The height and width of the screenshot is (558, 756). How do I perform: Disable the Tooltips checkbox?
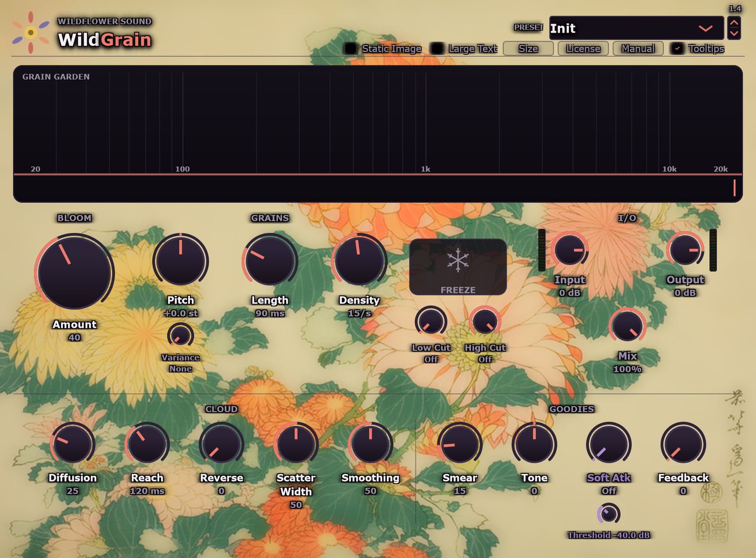(x=678, y=49)
